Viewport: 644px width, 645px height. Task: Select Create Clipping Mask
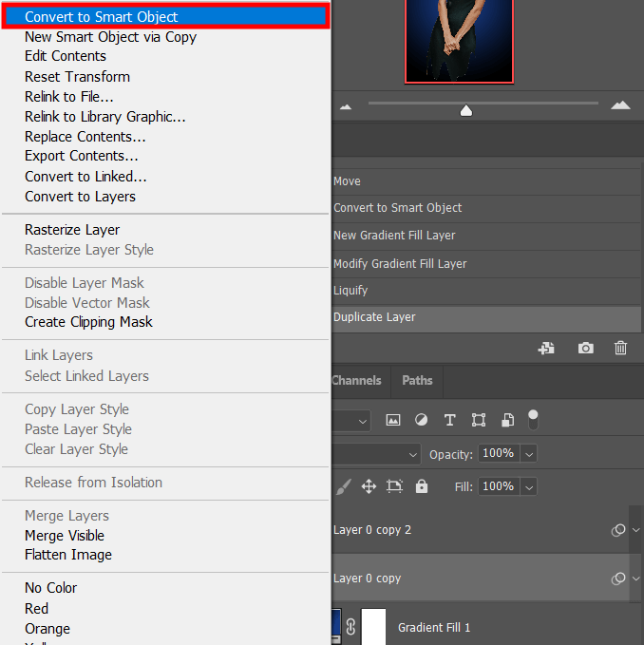point(89,322)
